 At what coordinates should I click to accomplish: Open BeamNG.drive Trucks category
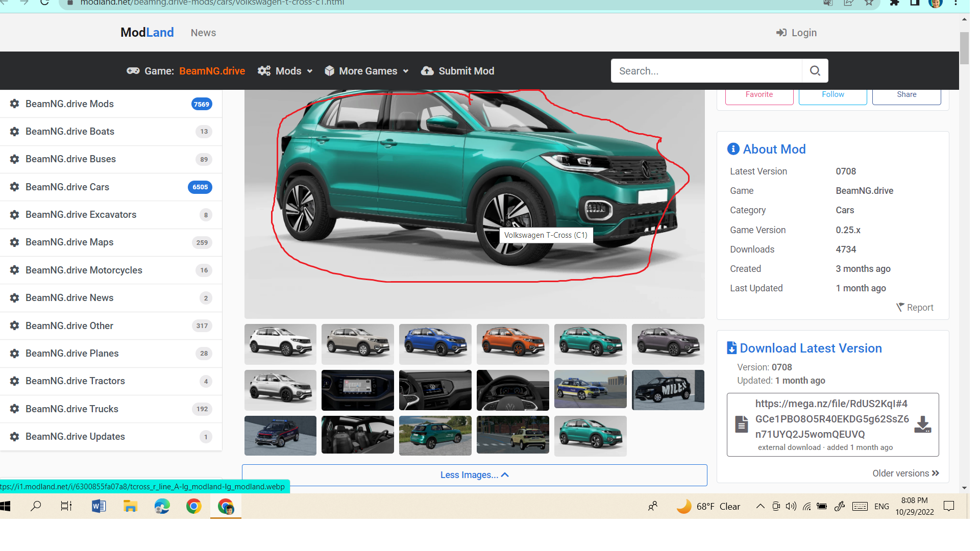pos(111,409)
